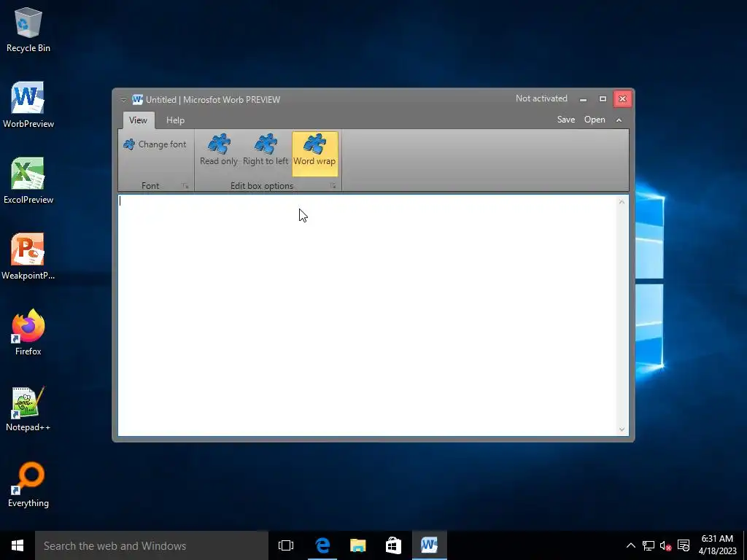Image resolution: width=747 pixels, height=560 pixels.
Task: Toggle the Right to left option
Action: point(266,150)
